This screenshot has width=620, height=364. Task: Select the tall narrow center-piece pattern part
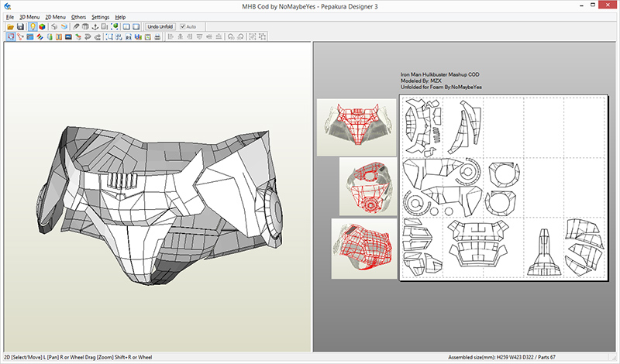544,252
